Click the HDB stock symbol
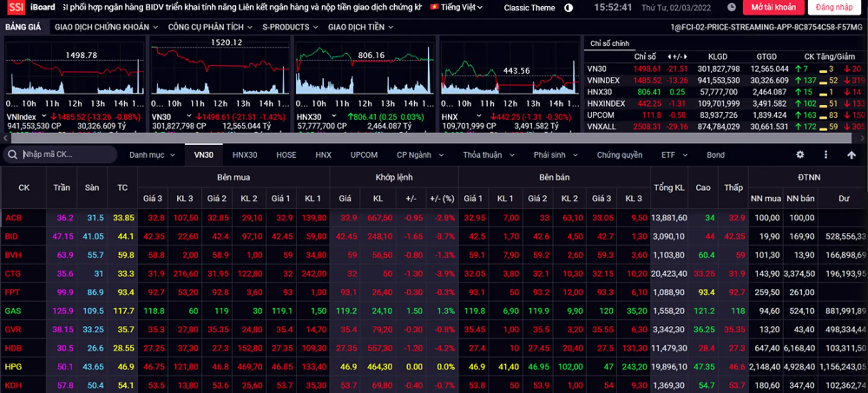 13,348
